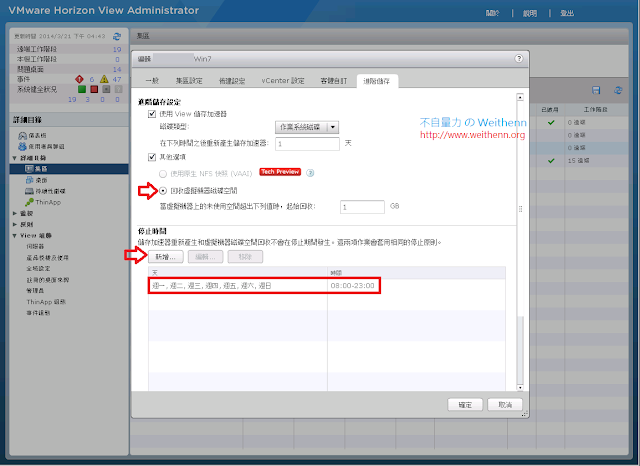Click the save icon above background table
This screenshot has width=640, height=466.
coord(596,90)
